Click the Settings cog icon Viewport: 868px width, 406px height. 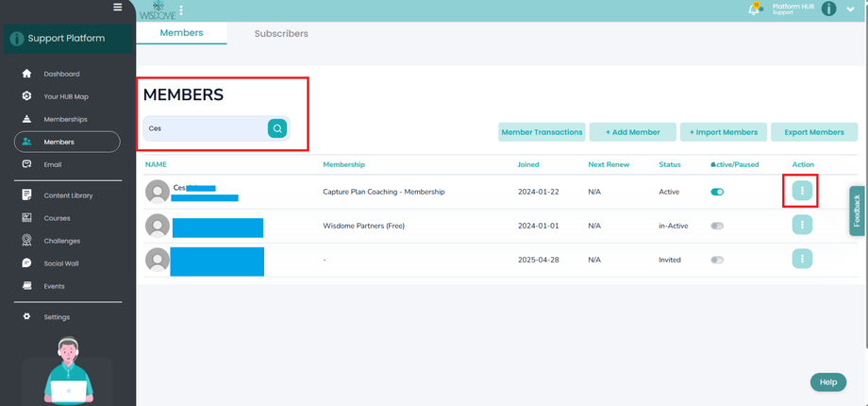(26, 317)
